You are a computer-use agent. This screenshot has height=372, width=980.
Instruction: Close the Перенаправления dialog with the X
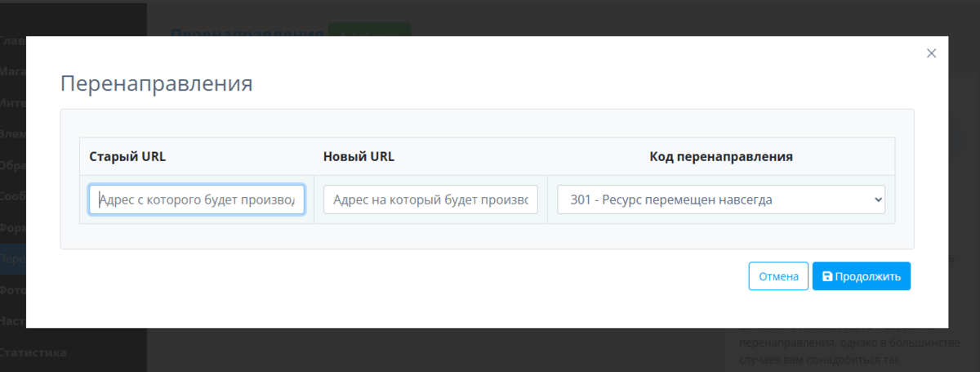(x=931, y=53)
